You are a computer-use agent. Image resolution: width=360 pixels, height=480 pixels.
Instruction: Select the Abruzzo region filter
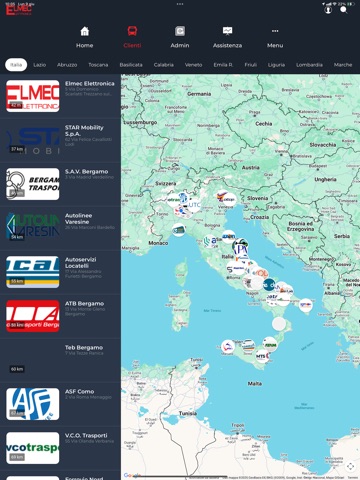click(67, 65)
